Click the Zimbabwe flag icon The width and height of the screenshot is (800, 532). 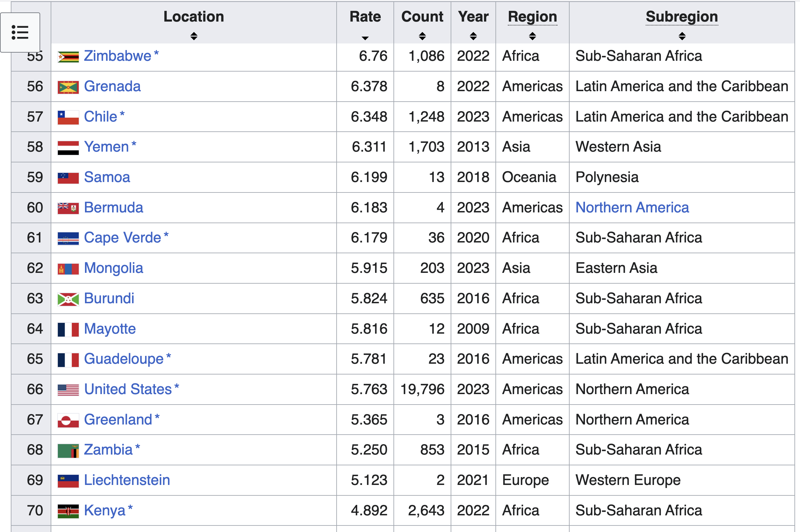tap(68, 57)
